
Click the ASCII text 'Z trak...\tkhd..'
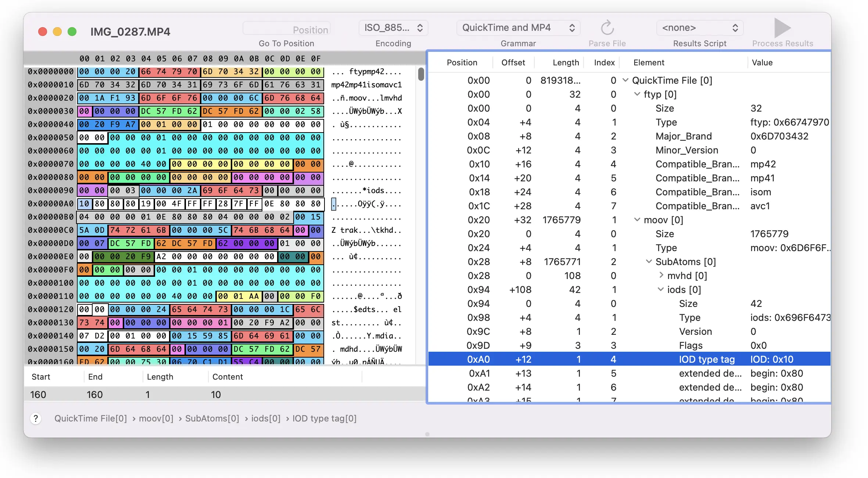[x=366, y=230]
